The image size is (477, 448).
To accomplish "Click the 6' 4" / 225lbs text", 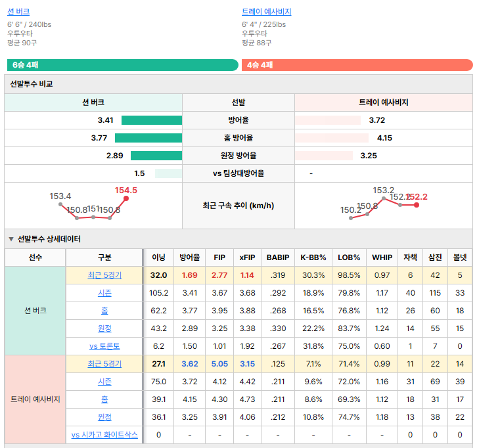I will 263,24.
